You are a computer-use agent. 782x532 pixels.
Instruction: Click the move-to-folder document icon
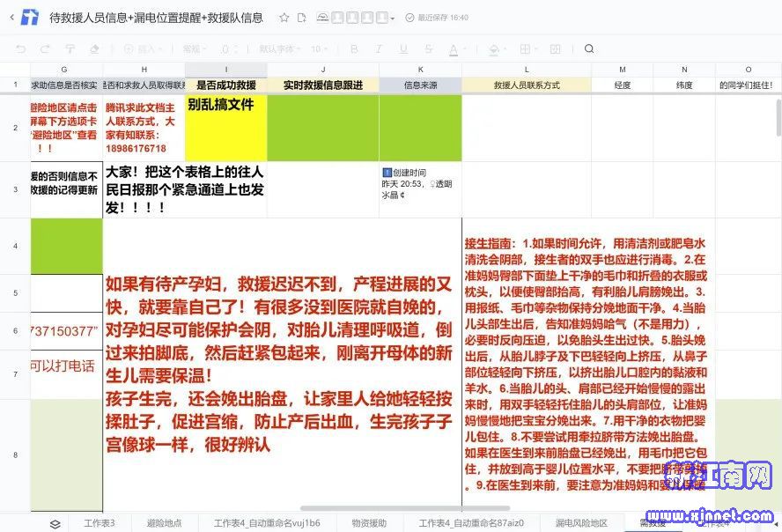pos(302,18)
